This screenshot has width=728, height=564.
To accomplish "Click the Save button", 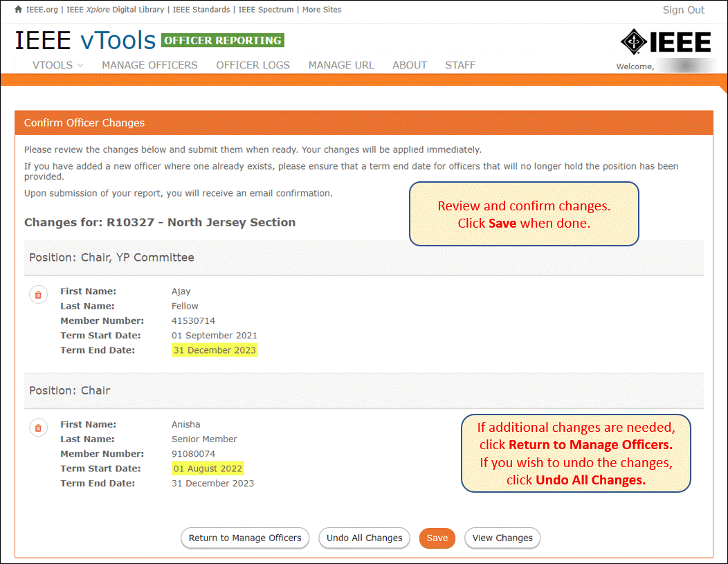I will tap(437, 538).
